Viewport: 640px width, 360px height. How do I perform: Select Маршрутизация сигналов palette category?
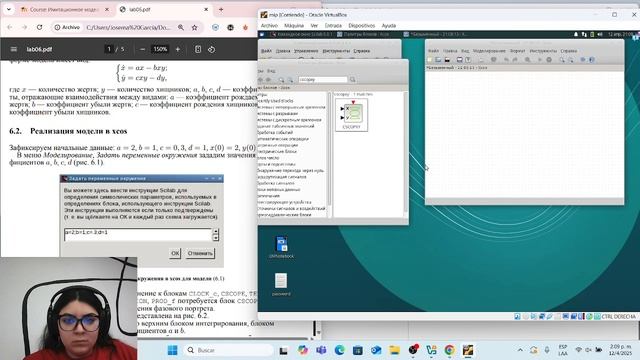[x=282, y=177]
